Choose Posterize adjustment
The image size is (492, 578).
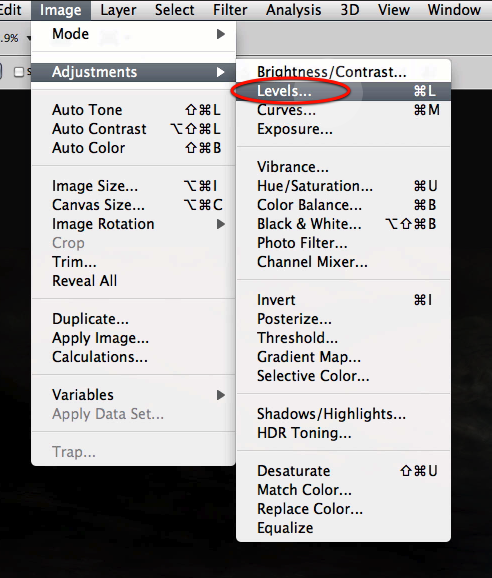point(343,319)
